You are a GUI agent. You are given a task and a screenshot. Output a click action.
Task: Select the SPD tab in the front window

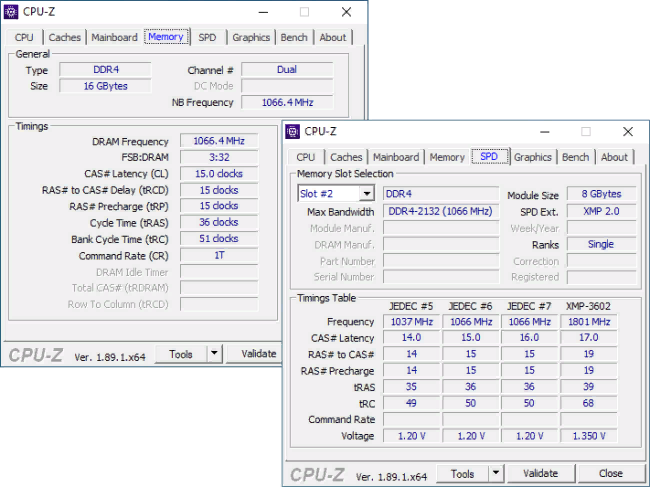(489, 157)
